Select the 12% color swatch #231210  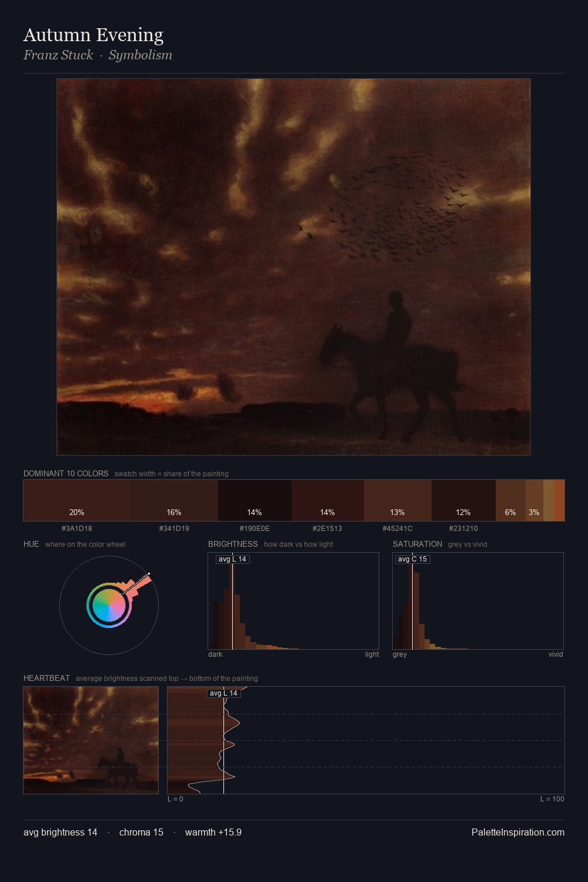pyautogui.click(x=463, y=500)
